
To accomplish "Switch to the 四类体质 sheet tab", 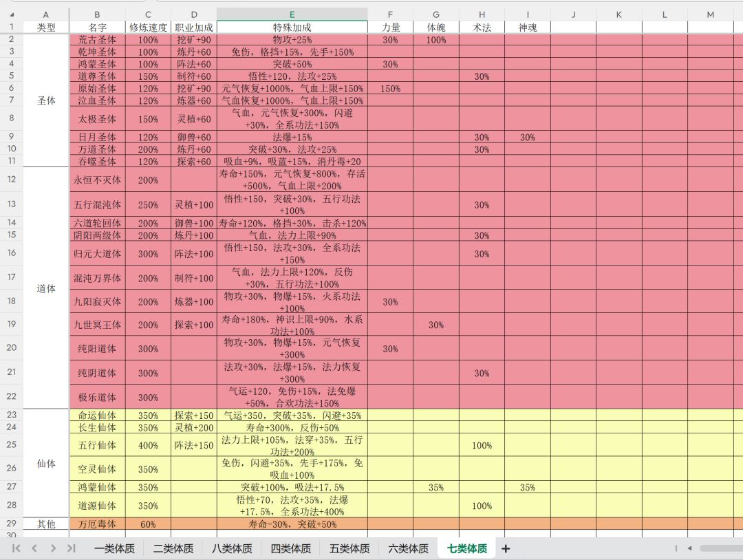I will 290,548.
